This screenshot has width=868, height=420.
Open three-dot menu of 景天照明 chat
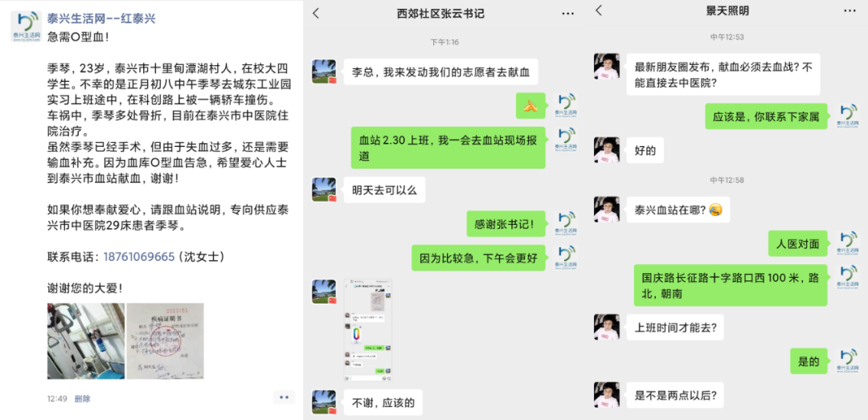pyautogui.click(x=850, y=10)
